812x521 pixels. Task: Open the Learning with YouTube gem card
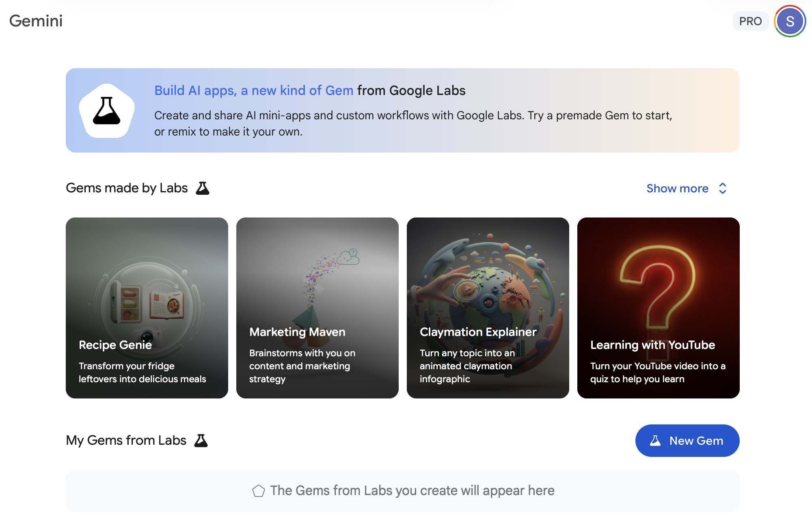659,308
